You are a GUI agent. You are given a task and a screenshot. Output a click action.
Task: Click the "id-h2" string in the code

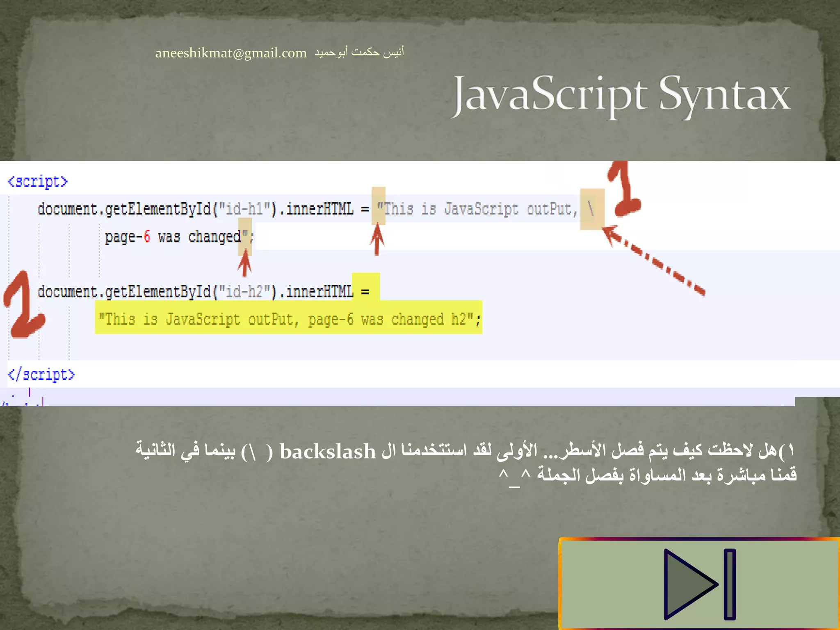[244, 292]
